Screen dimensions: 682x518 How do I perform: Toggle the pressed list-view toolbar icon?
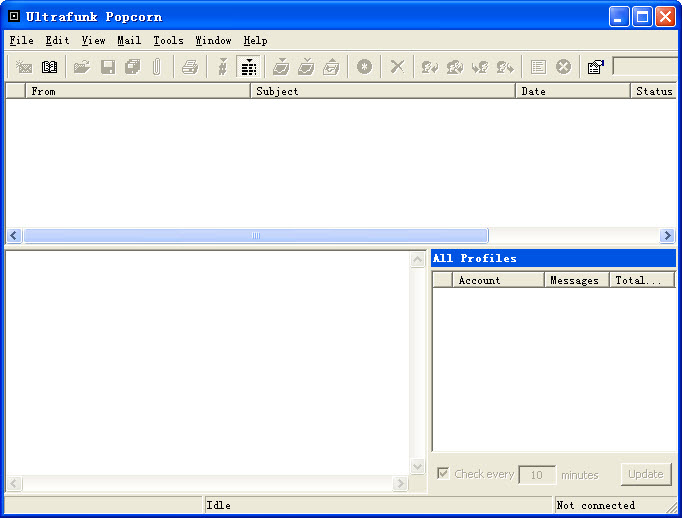[x=248, y=67]
